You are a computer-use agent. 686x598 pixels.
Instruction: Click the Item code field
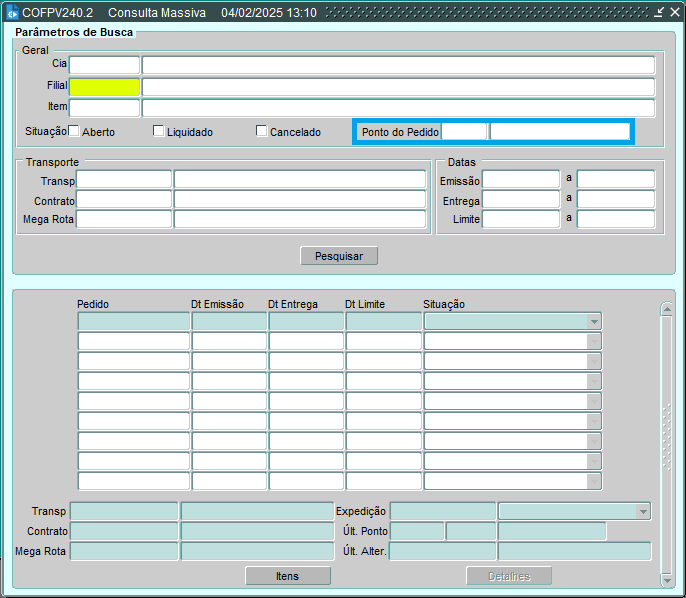pyautogui.click(x=104, y=108)
